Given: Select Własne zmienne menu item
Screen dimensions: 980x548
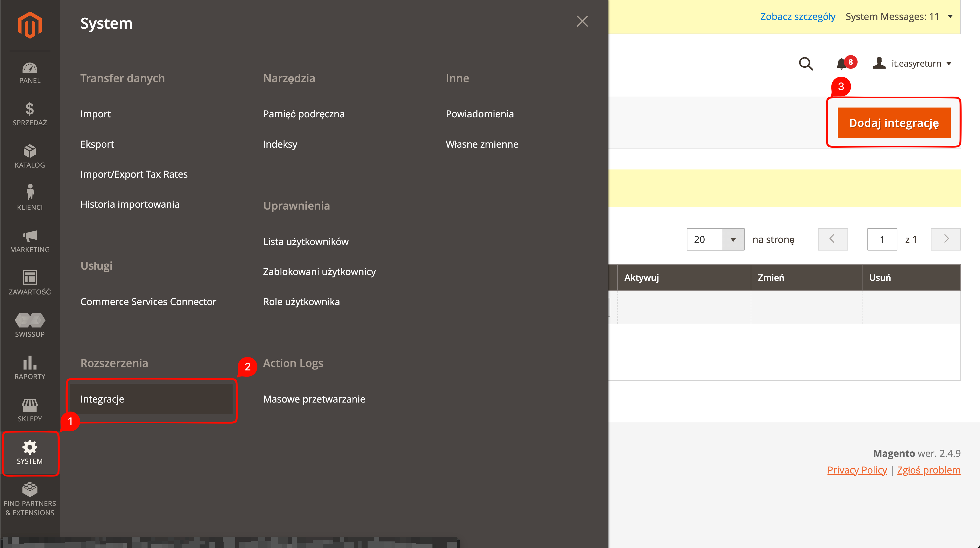Looking at the screenshot, I should click(x=482, y=144).
